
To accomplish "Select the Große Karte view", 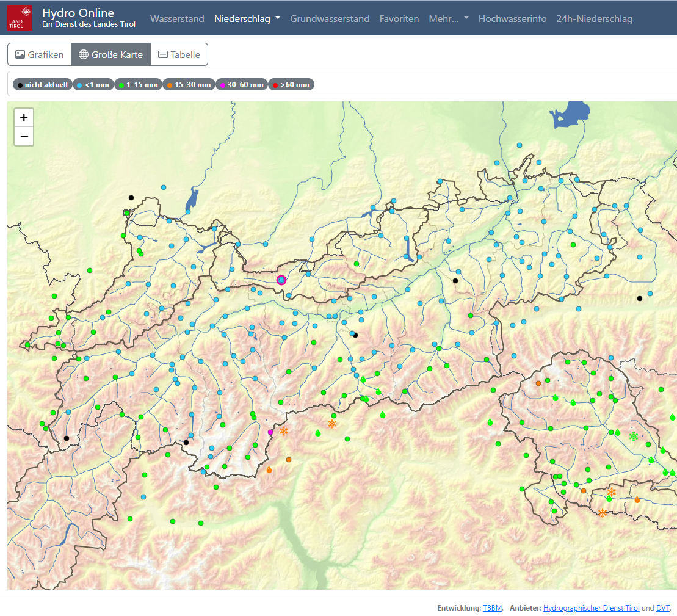I will tap(111, 54).
